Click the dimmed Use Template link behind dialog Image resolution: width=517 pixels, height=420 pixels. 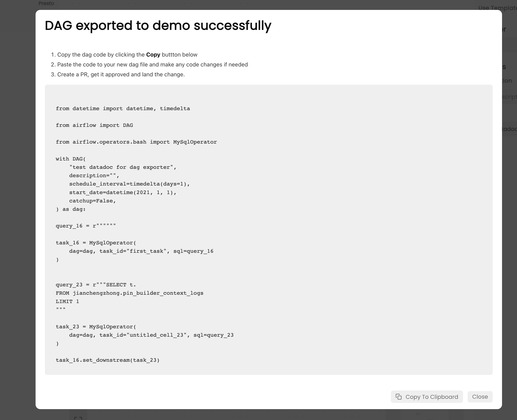coord(497,8)
